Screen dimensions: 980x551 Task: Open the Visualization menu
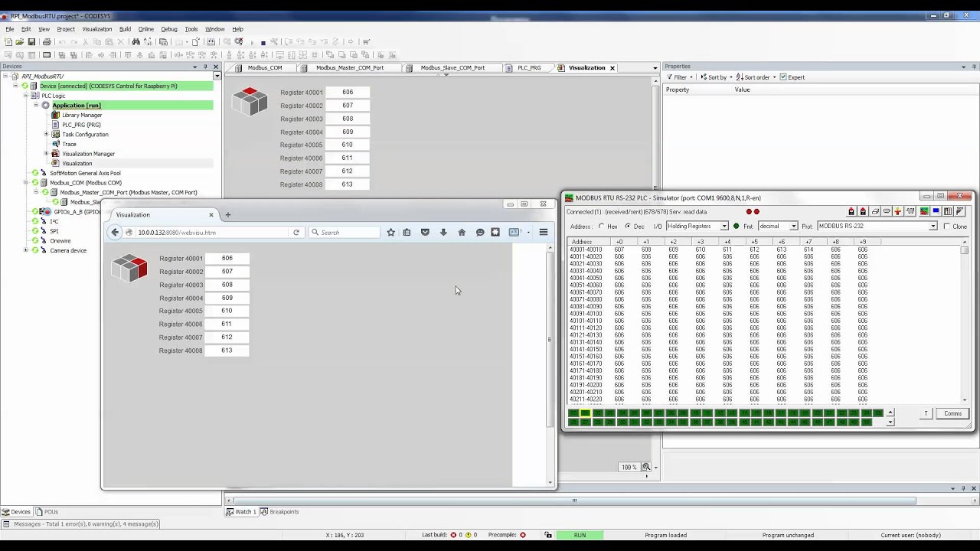(x=96, y=29)
